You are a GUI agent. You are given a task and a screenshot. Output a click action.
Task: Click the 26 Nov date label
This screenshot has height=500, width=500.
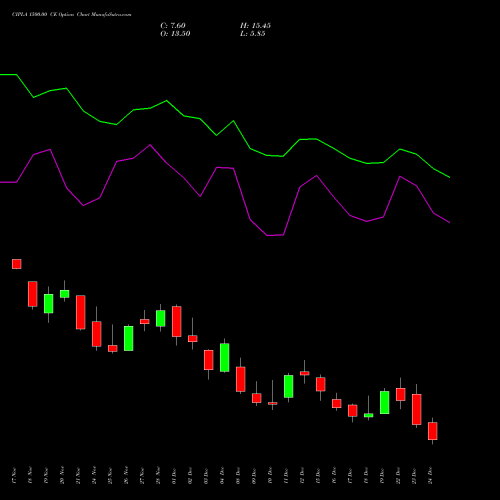[x=126, y=476]
